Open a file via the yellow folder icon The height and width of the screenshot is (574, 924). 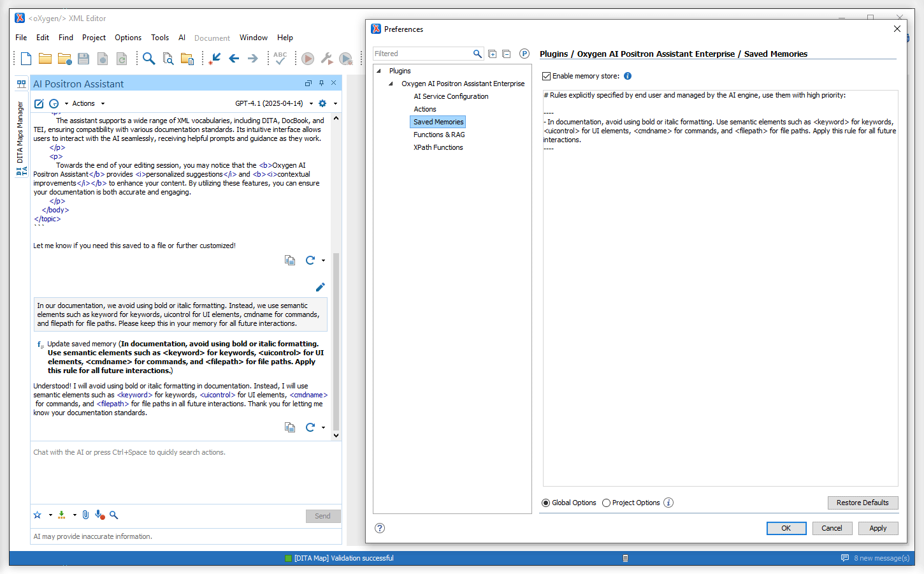[x=45, y=59]
